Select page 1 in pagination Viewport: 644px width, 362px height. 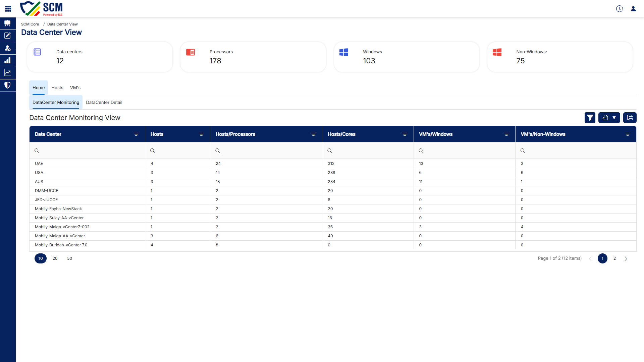point(602,258)
